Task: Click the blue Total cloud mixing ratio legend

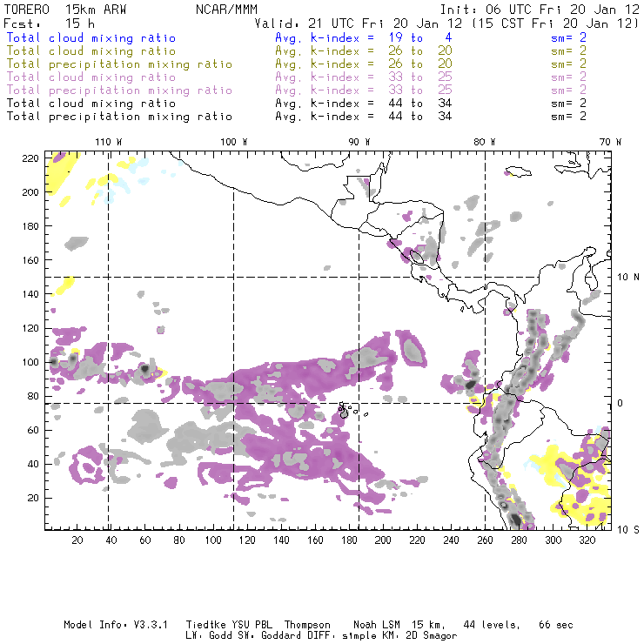Action: pos(91,38)
